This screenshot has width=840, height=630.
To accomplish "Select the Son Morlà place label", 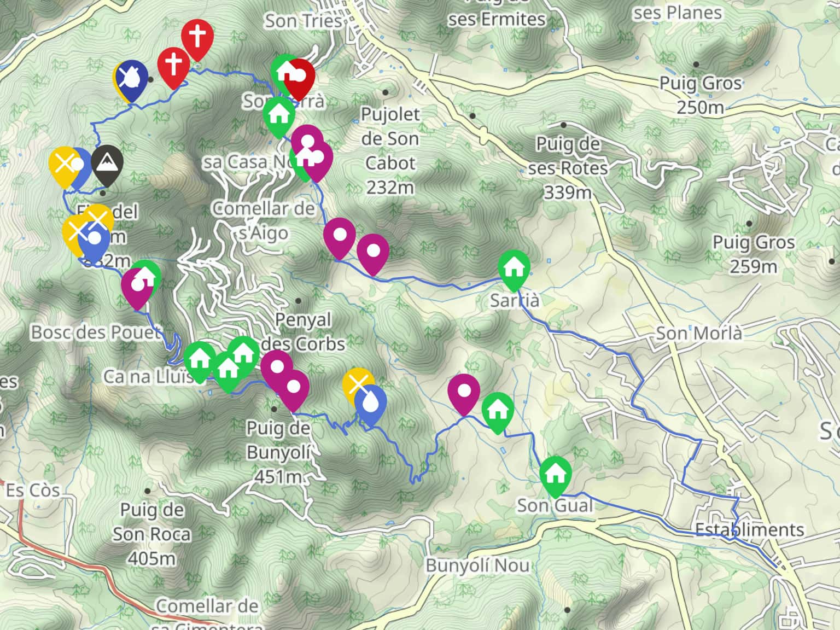I will click(x=699, y=333).
